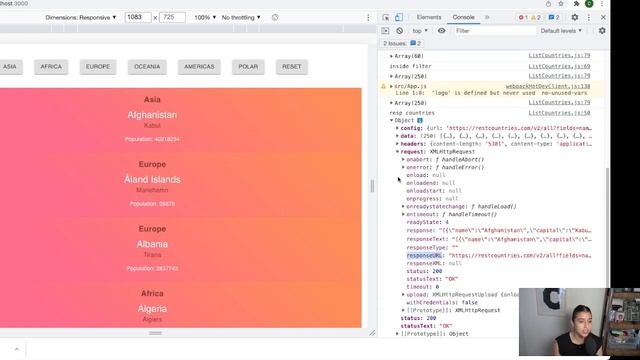Filter countries by OCEANIA button
Viewport: 640px width, 360px height.
coord(147,67)
